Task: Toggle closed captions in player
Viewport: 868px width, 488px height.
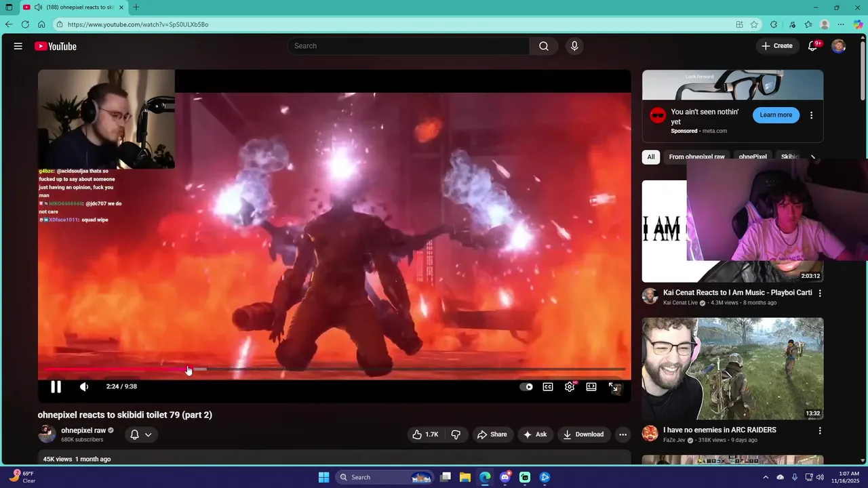Action: point(548,387)
